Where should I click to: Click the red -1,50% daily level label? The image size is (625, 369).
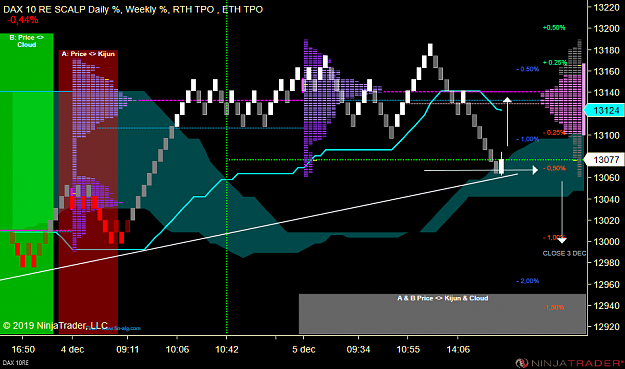(x=554, y=307)
